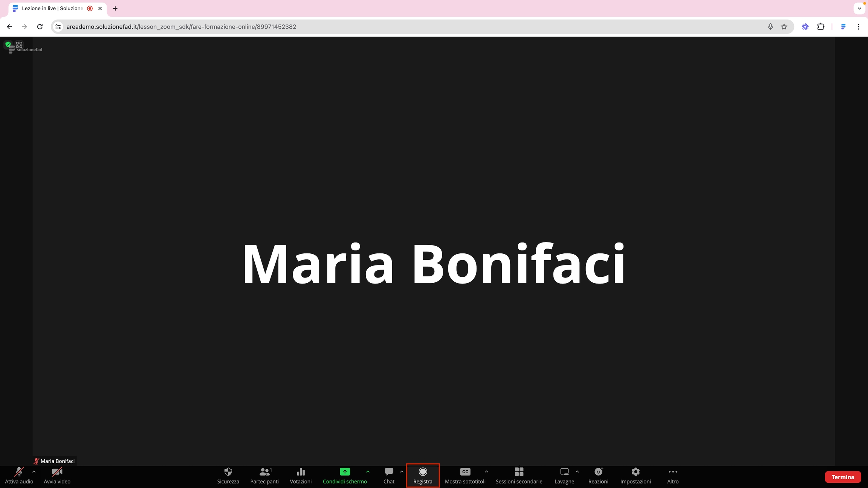Open the Votazioni polls

[x=301, y=476]
